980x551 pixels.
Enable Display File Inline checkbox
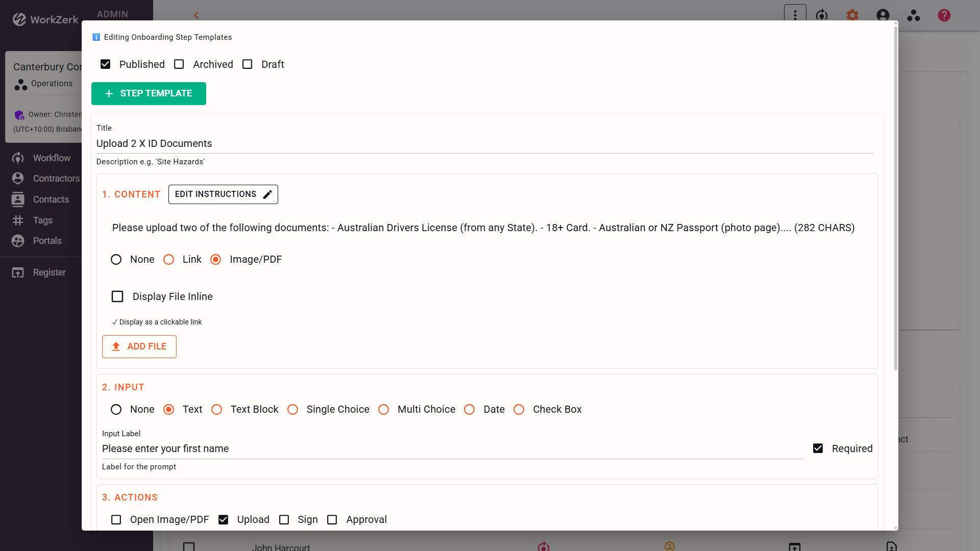[x=117, y=296]
